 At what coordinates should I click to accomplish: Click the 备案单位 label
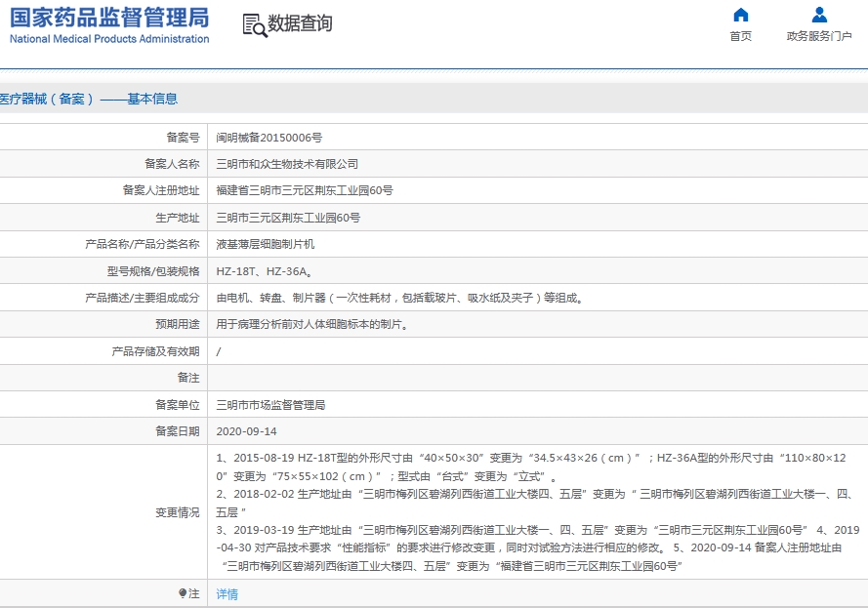click(177, 405)
